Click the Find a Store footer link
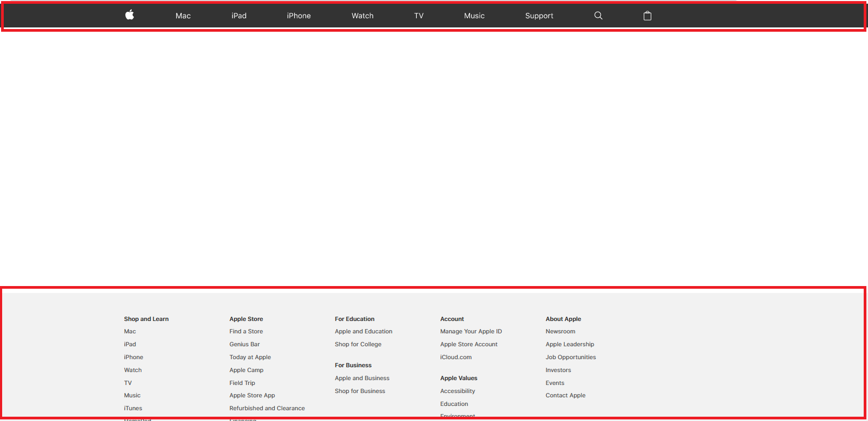 point(246,332)
